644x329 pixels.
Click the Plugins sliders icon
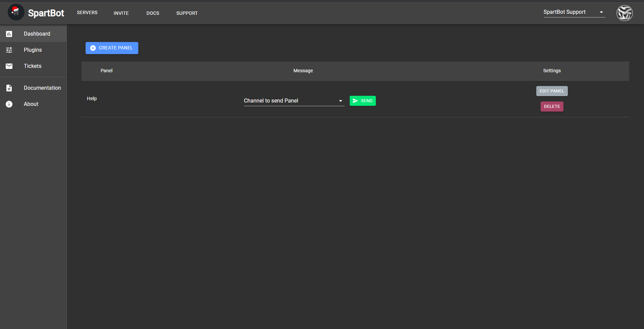(9, 50)
